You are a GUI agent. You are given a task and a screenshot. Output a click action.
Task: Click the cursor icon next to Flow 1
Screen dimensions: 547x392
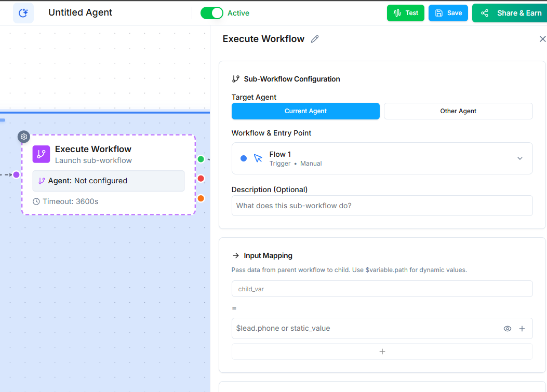click(x=258, y=157)
